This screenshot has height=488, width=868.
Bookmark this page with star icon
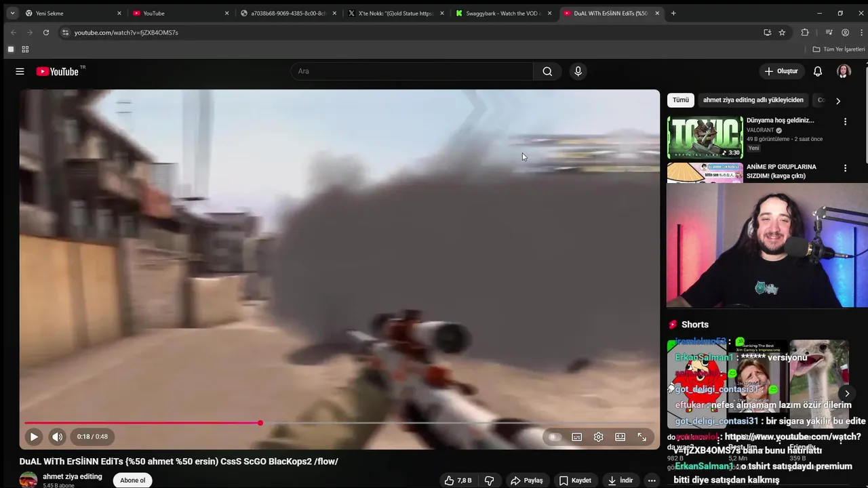pyautogui.click(x=782, y=33)
